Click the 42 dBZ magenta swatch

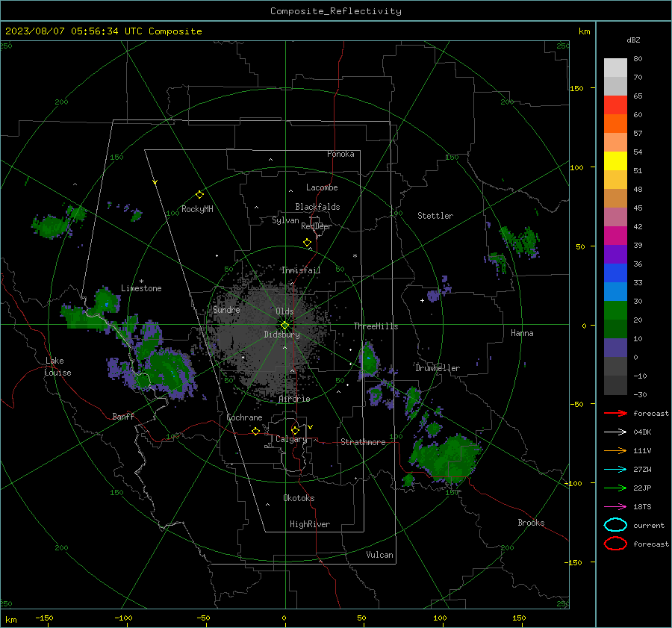tap(615, 235)
